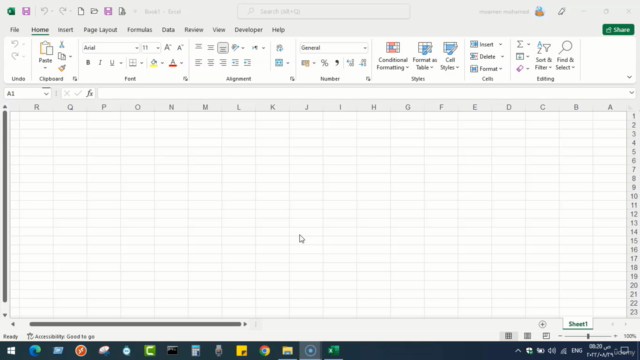Open the font size 11 dropdown
This screenshot has width=640, height=360.
(158, 48)
